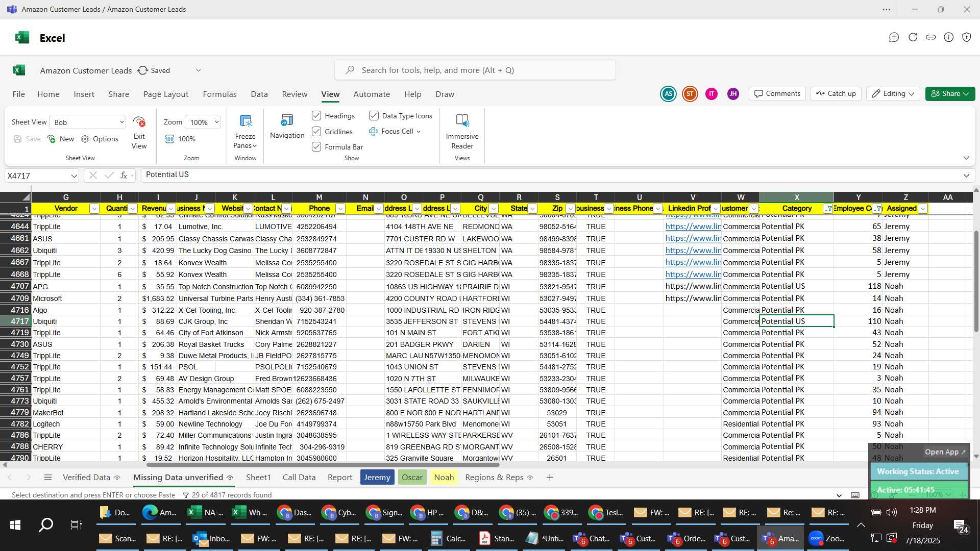Open the Formulas ribbon tab

[x=219, y=94]
